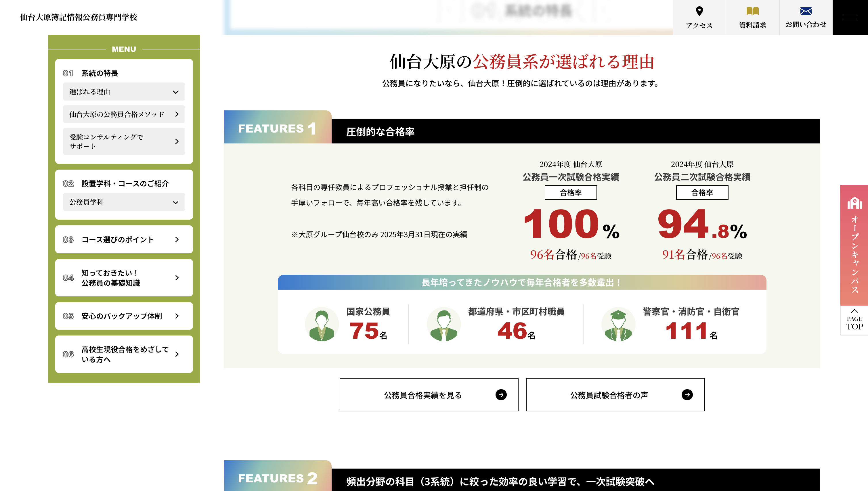Screen dimensions: 868x491
Task: Click the 公務員合格実績を見る button
Action: click(422, 395)
